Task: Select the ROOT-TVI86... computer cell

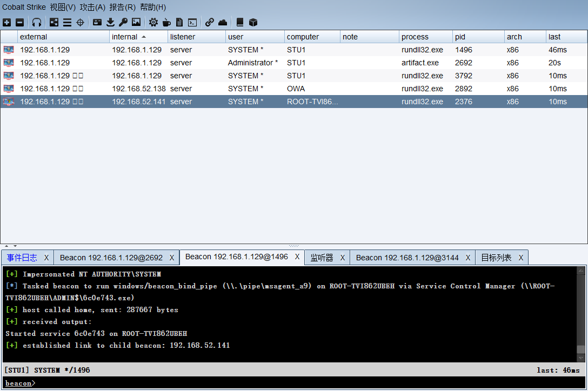Action: pos(312,102)
